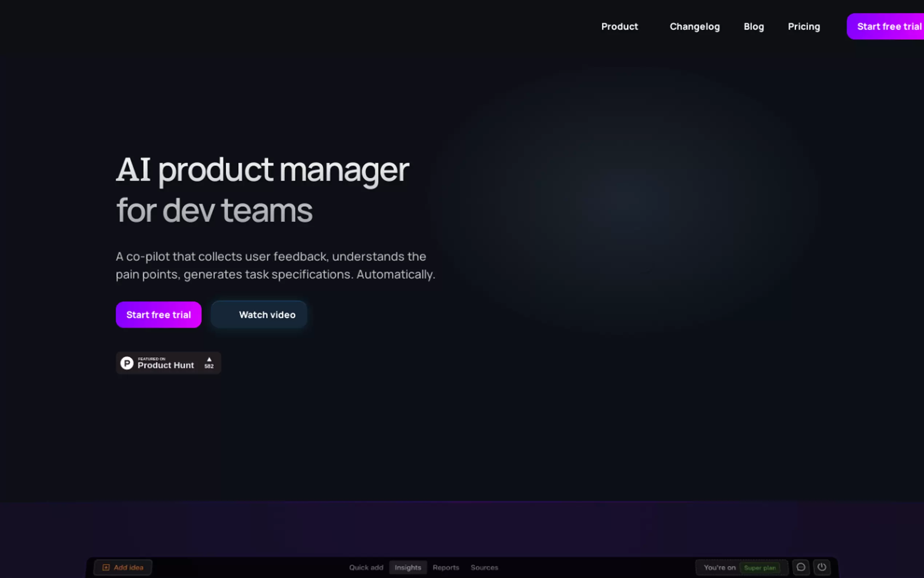Click the green Super plan badge
The height and width of the screenshot is (578, 924).
[759, 568]
